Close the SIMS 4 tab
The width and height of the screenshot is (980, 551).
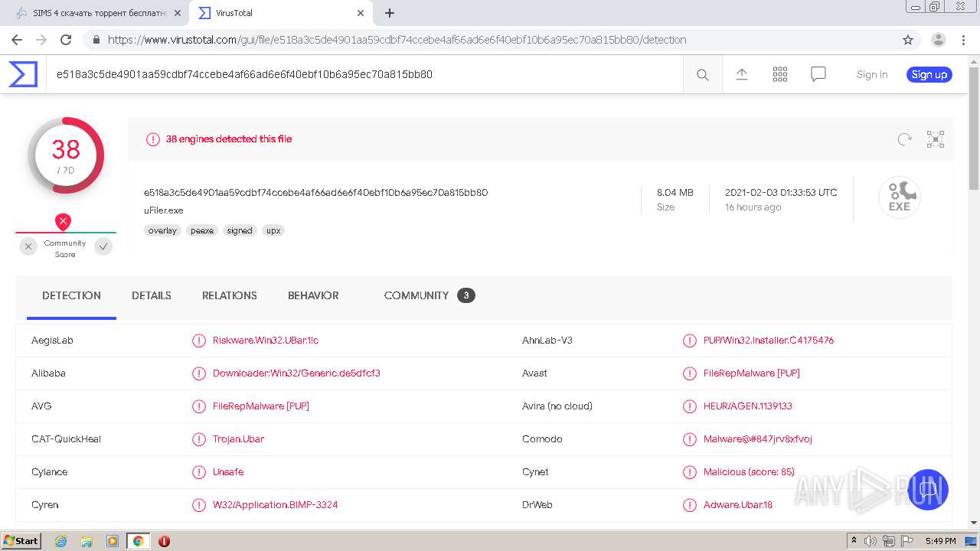pos(178,13)
